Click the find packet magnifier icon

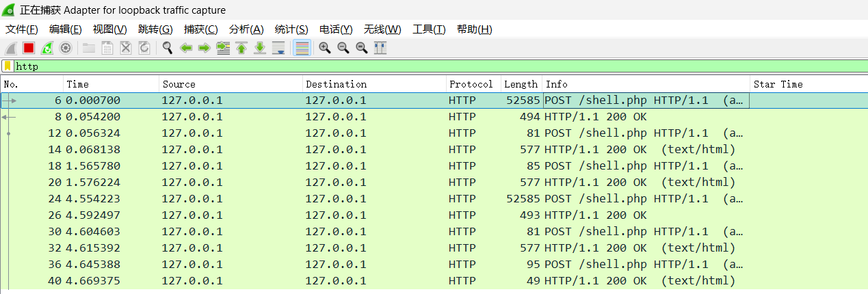pos(167,48)
